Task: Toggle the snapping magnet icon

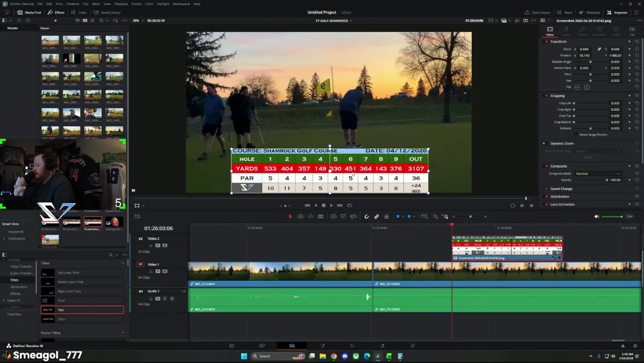Action: (x=367, y=217)
